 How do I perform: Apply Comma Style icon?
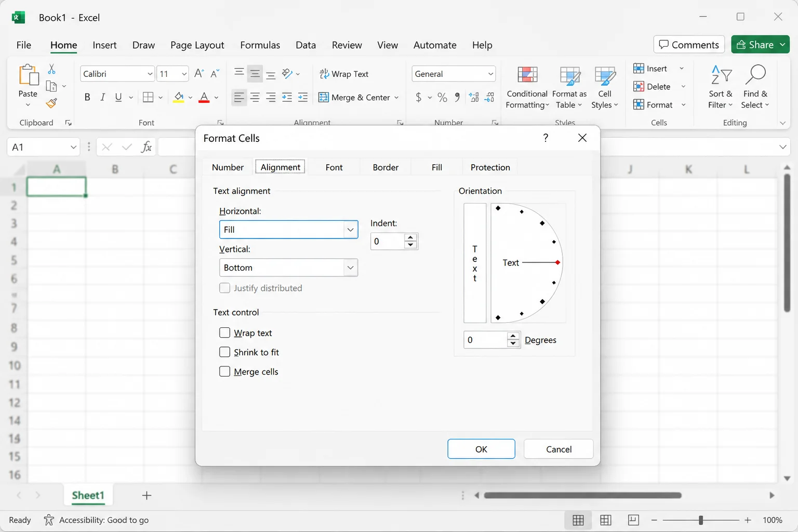coord(457,97)
